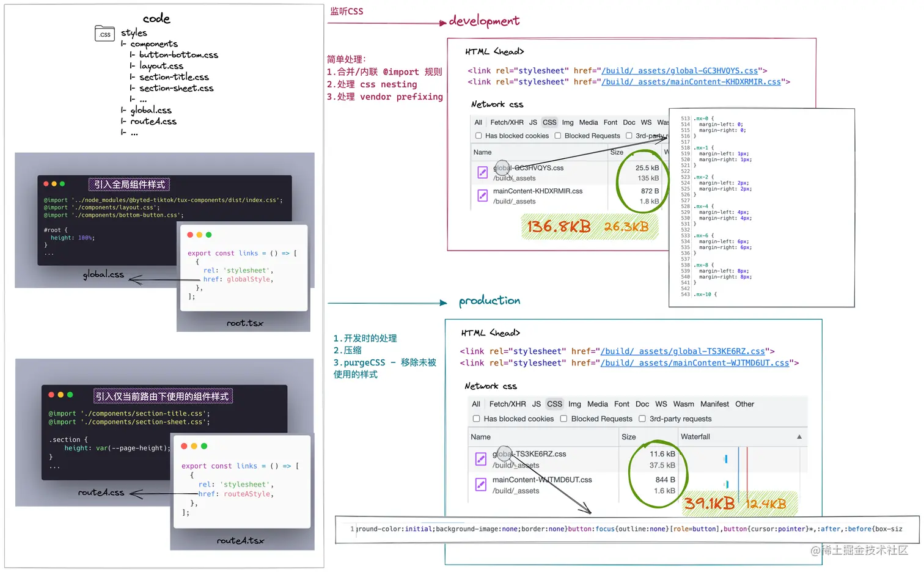Screen dimensions: 924x572
Task: Select WS filter in development panel
Action: (x=647, y=122)
